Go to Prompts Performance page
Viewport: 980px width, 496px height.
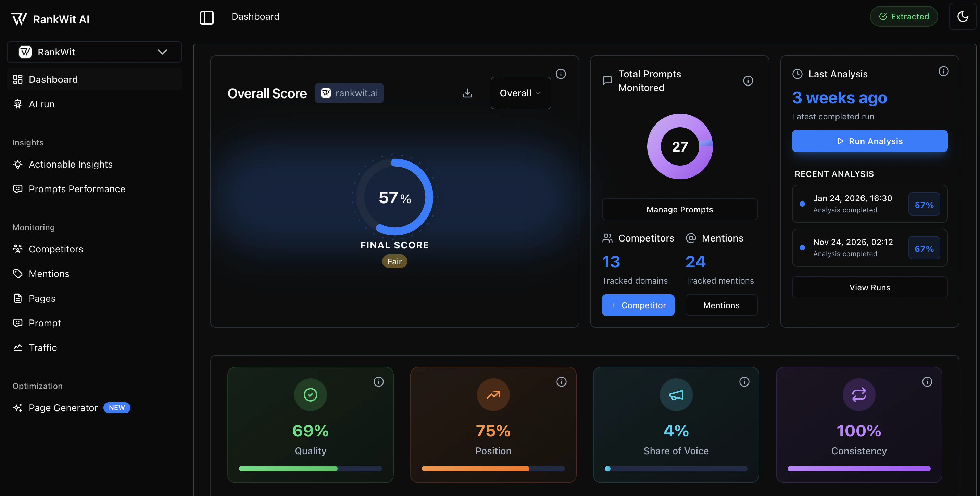(77, 189)
